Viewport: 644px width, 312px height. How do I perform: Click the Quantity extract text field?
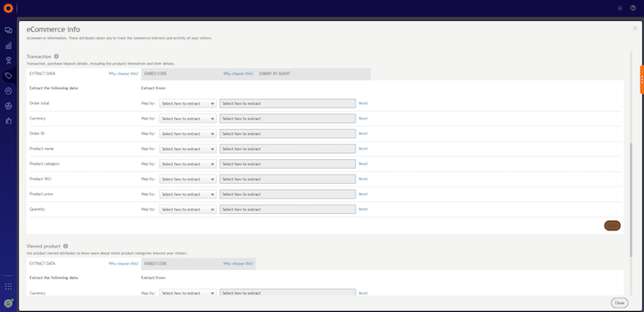288,209
